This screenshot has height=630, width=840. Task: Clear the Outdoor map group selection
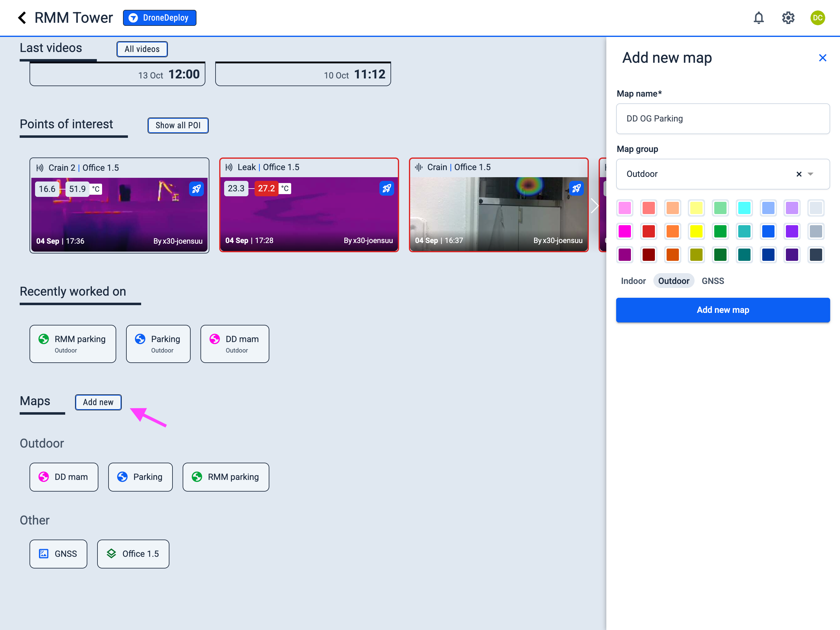click(x=798, y=174)
